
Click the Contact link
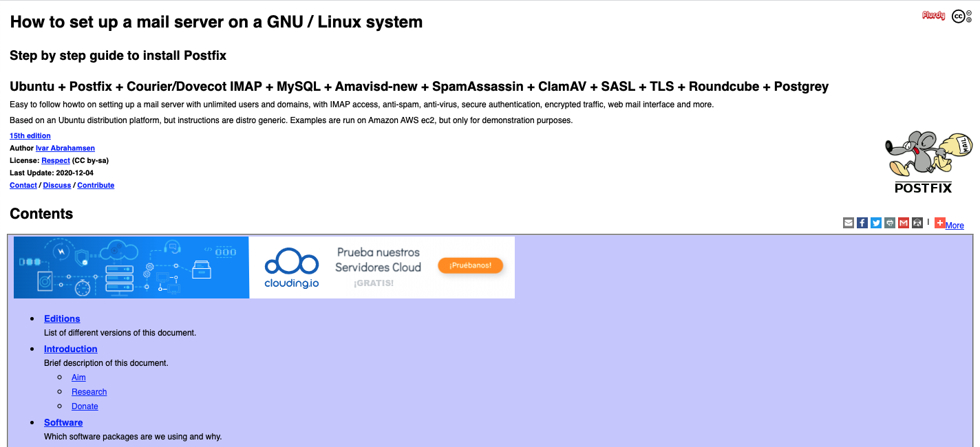click(23, 186)
